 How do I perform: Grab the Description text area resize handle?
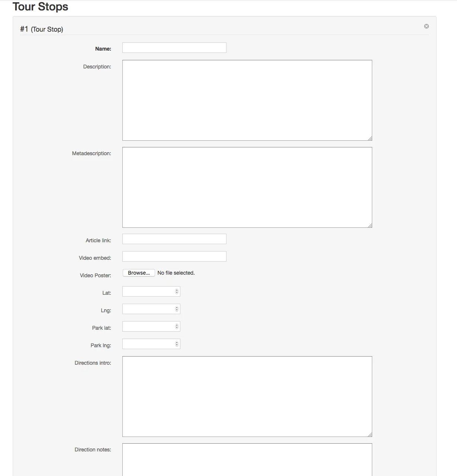click(370, 138)
